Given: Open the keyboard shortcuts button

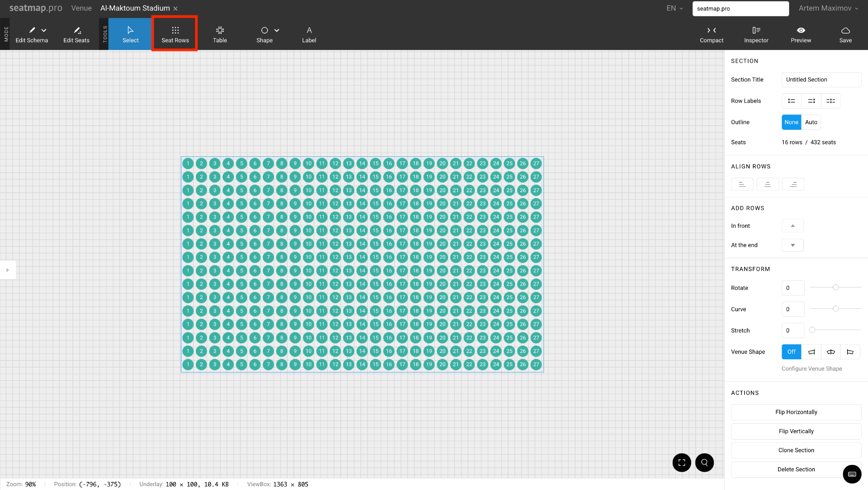Looking at the screenshot, I should point(852,474).
